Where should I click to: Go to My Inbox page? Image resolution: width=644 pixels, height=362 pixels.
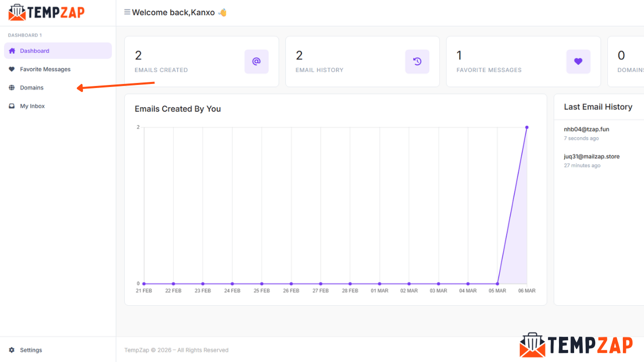click(x=32, y=106)
